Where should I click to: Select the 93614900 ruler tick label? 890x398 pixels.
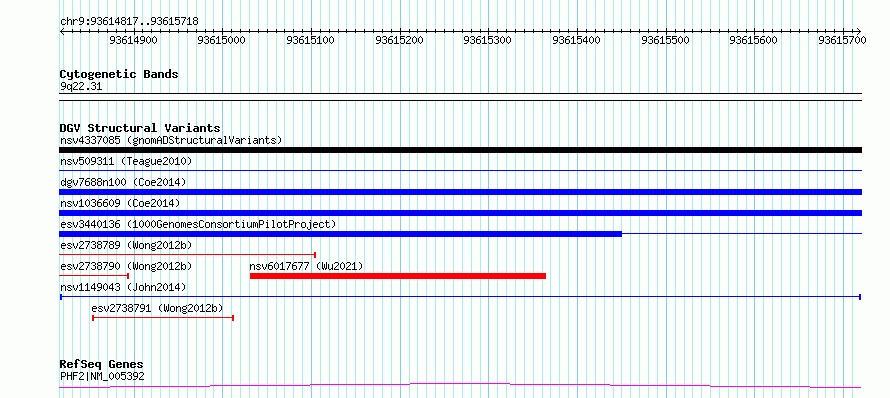(x=133, y=40)
